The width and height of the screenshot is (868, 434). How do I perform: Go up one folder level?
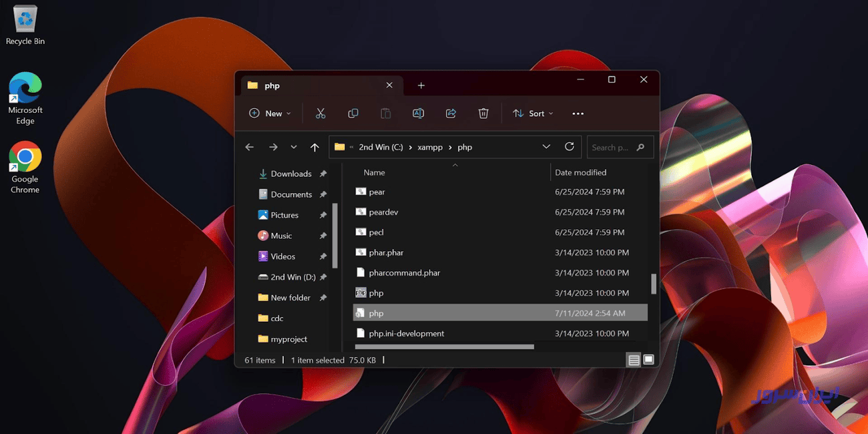[x=314, y=148]
